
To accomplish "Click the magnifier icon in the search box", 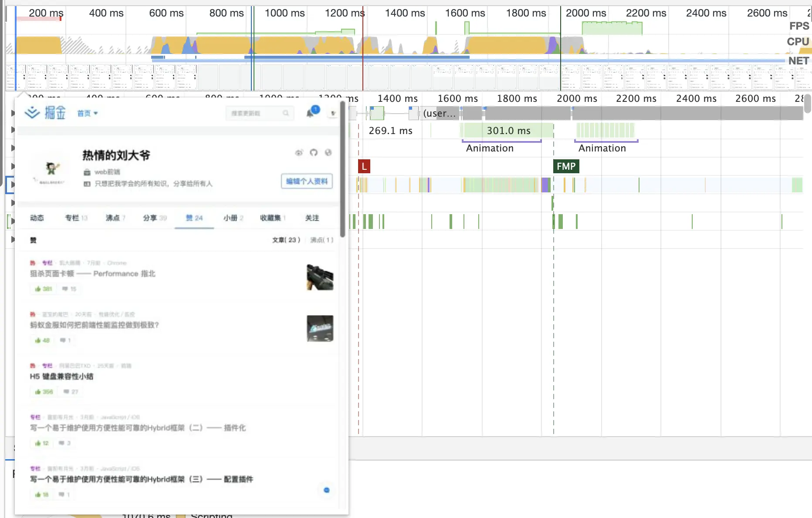I will [x=286, y=113].
